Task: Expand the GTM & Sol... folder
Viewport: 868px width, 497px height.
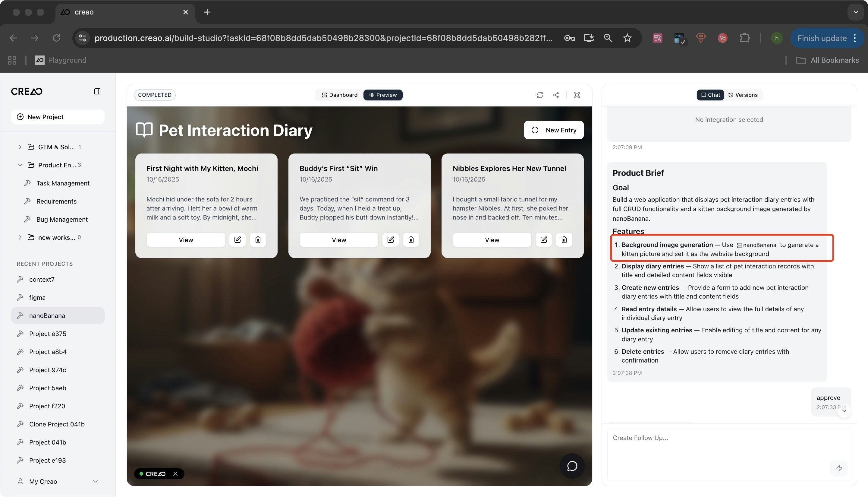Action: coord(20,147)
